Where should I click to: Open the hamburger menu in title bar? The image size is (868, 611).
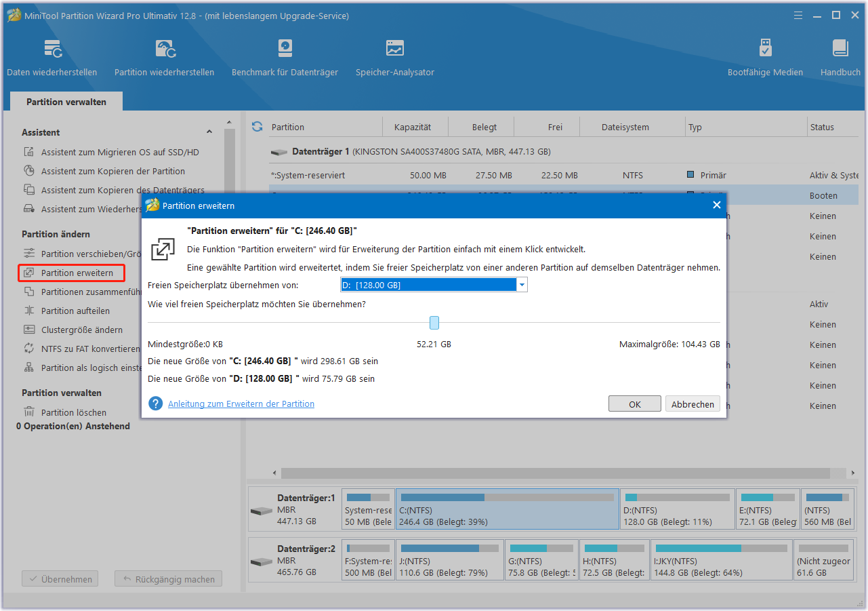797,15
